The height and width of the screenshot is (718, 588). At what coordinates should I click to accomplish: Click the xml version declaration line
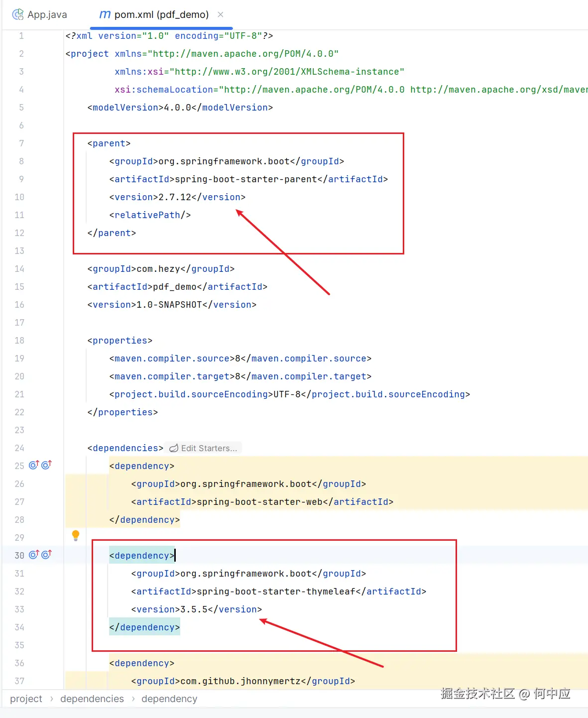[169, 36]
